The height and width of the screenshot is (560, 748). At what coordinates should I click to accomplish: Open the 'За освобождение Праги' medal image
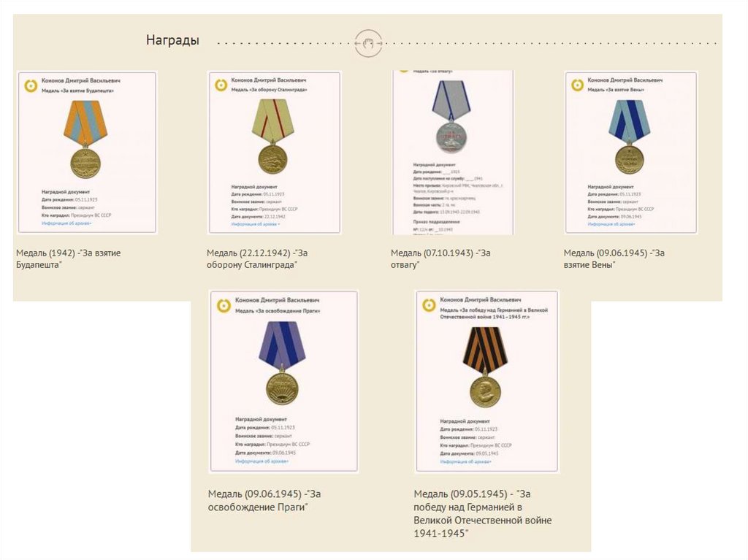click(282, 364)
